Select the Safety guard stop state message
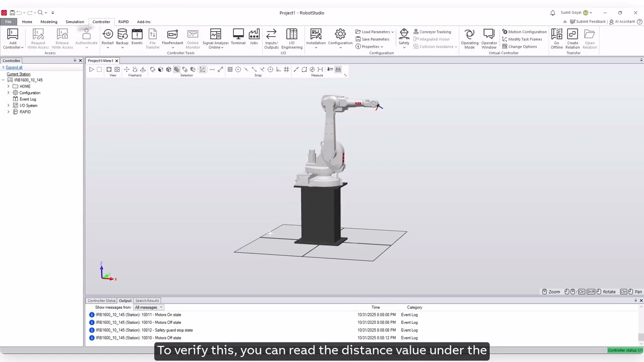 (144, 330)
